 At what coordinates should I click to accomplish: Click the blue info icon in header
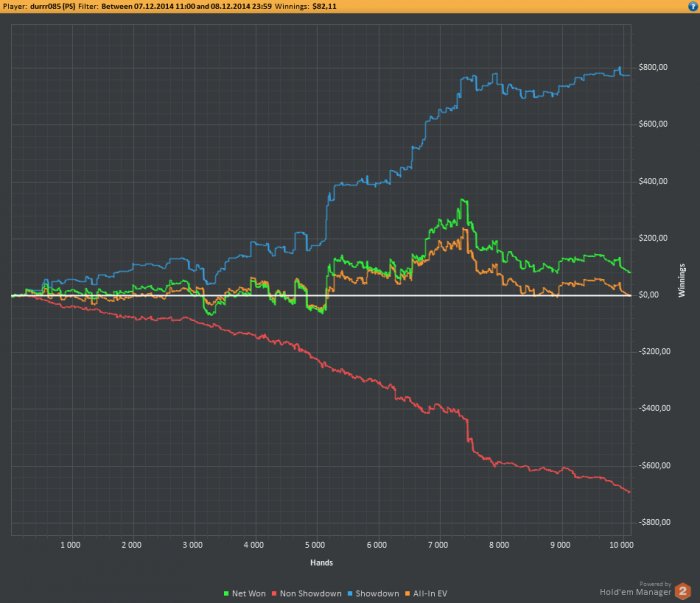click(x=693, y=6)
